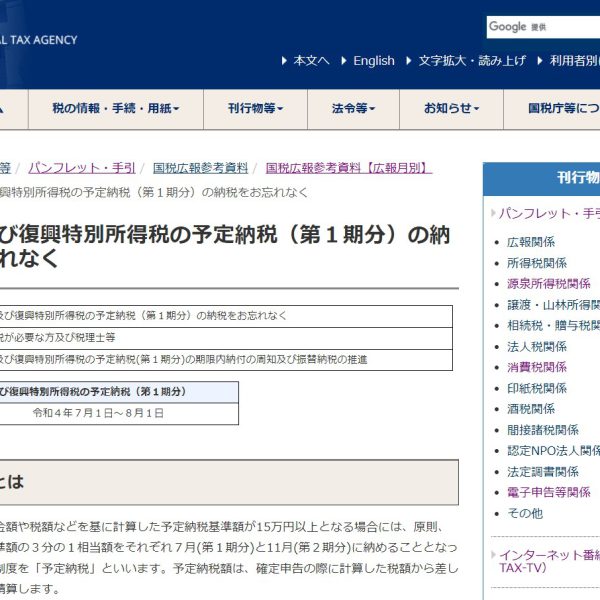Click arrow icon before 本文へ
Screen dimensions: 600x600
tap(284, 60)
